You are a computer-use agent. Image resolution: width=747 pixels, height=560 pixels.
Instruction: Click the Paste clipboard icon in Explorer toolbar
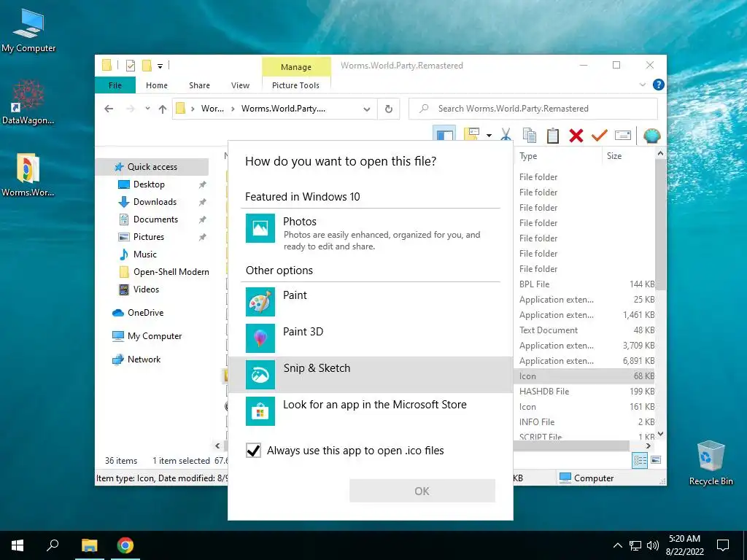[553, 135]
